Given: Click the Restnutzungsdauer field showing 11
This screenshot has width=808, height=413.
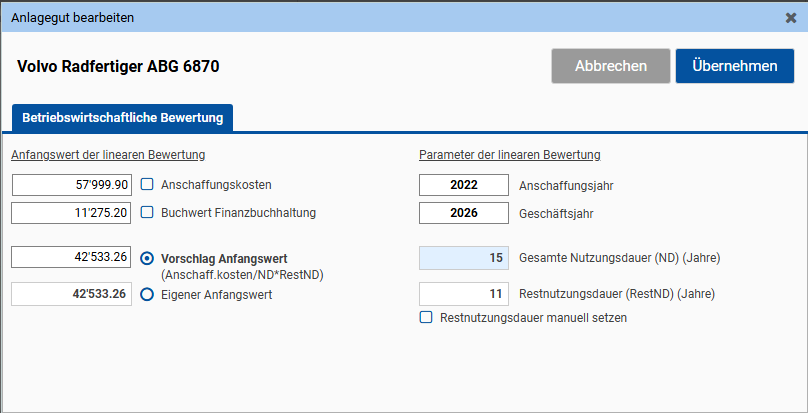Looking at the screenshot, I should point(464,294).
